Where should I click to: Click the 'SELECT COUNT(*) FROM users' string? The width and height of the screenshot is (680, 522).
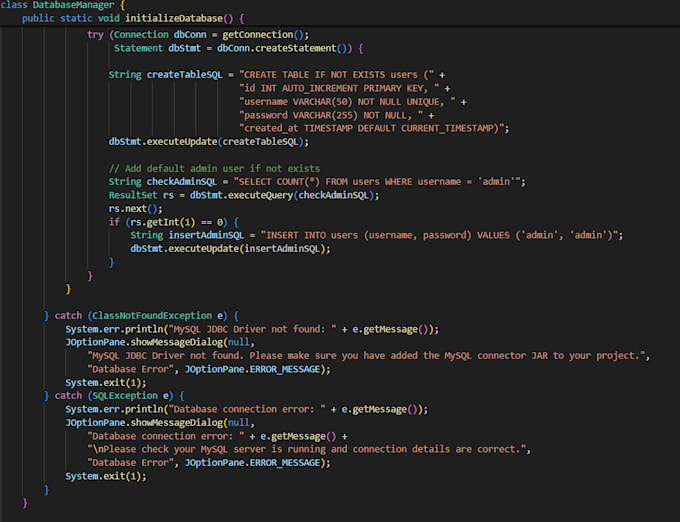[x=377, y=182]
